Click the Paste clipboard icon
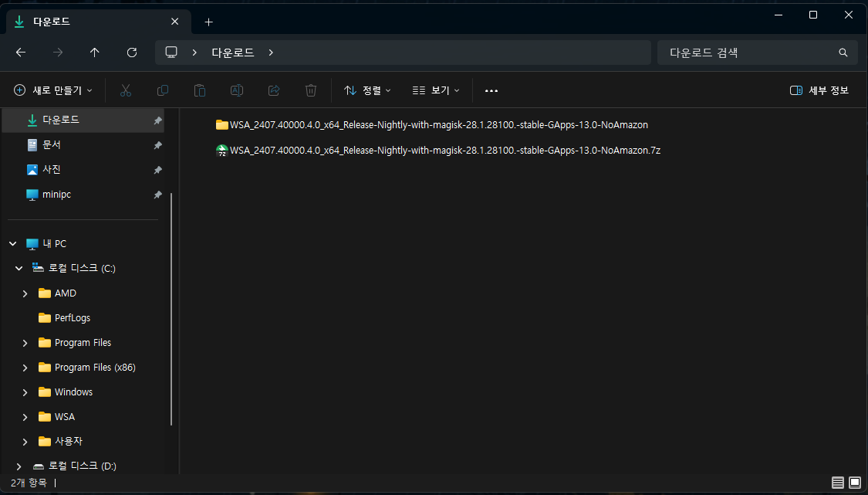This screenshot has width=868, height=495. [200, 90]
